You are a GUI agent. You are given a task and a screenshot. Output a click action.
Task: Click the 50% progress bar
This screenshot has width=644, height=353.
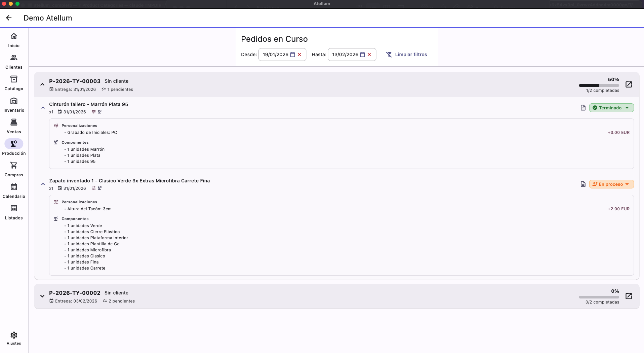click(x=599, y=85)
